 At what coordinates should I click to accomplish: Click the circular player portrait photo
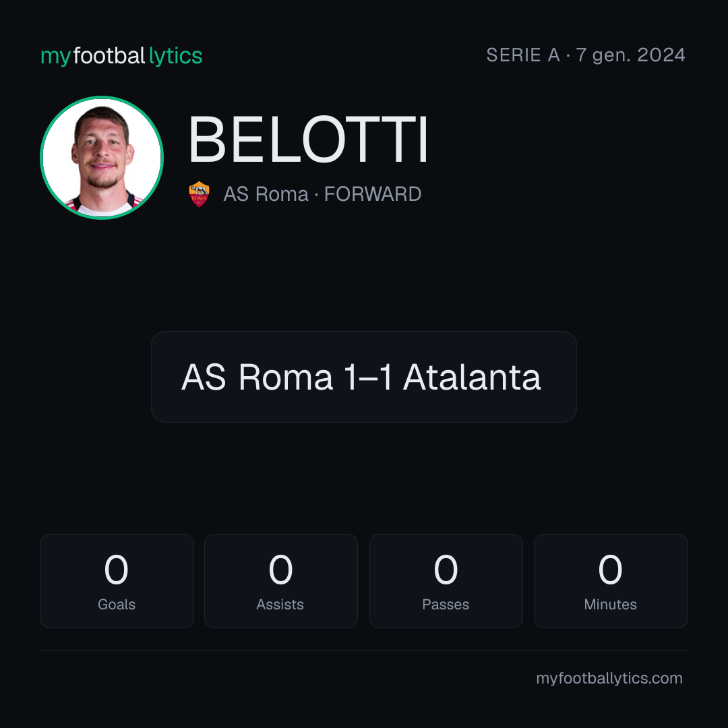(x=102, y=158)
